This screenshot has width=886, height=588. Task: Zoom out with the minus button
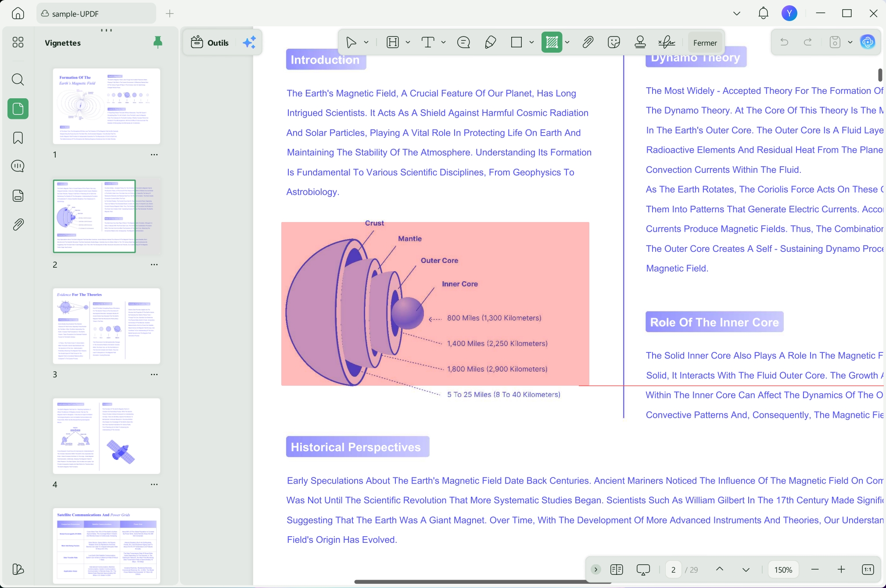[815, 570]
